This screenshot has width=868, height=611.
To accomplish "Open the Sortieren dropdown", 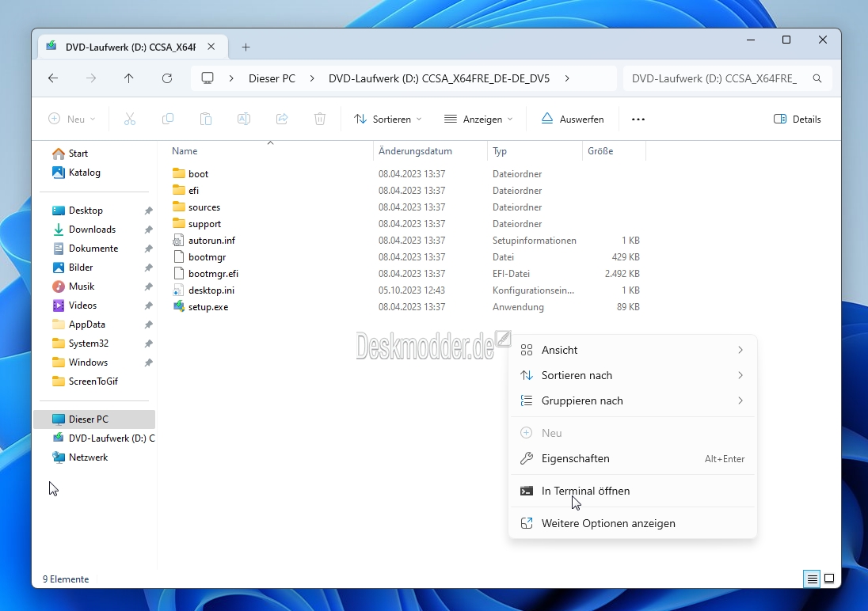I will (387, 119).
